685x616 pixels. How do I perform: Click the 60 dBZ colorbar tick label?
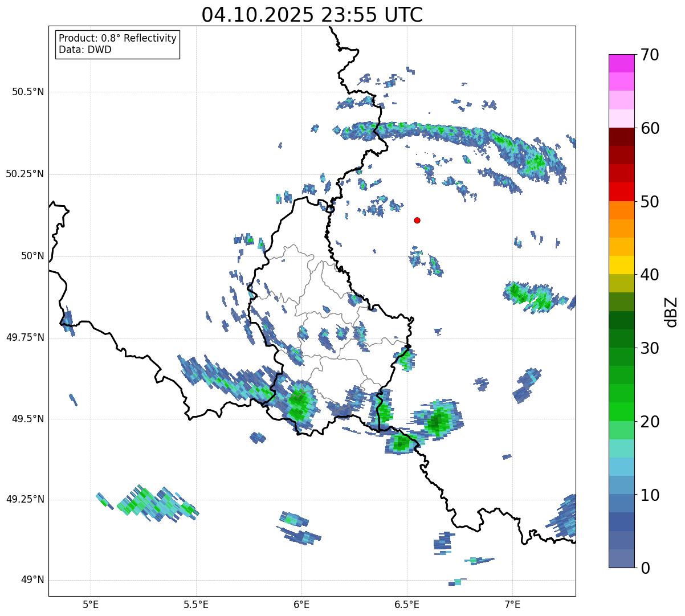point(650,128)
